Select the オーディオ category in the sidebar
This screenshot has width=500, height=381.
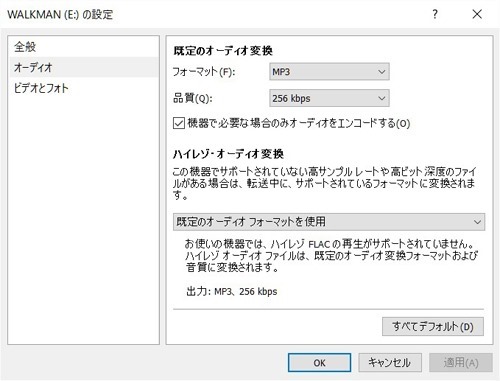tap(83, 67)
